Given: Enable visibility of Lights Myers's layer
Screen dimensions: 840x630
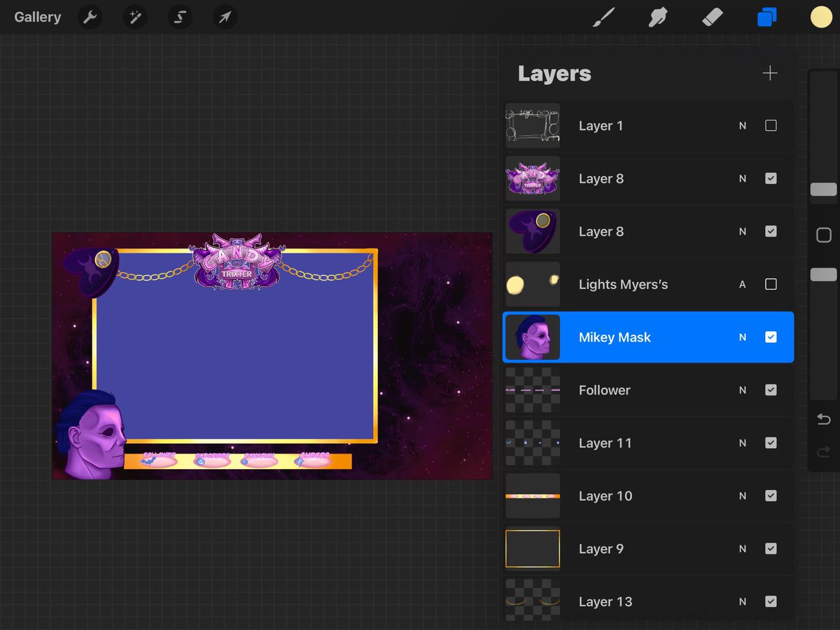Looking at the screenshot, I should point(771,284).
